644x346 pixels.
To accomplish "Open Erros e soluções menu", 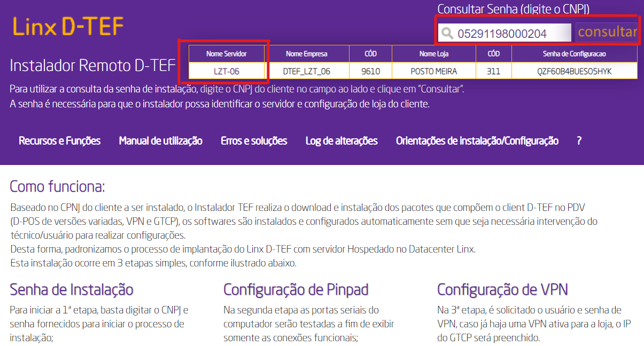I will [x=254, y=141].
